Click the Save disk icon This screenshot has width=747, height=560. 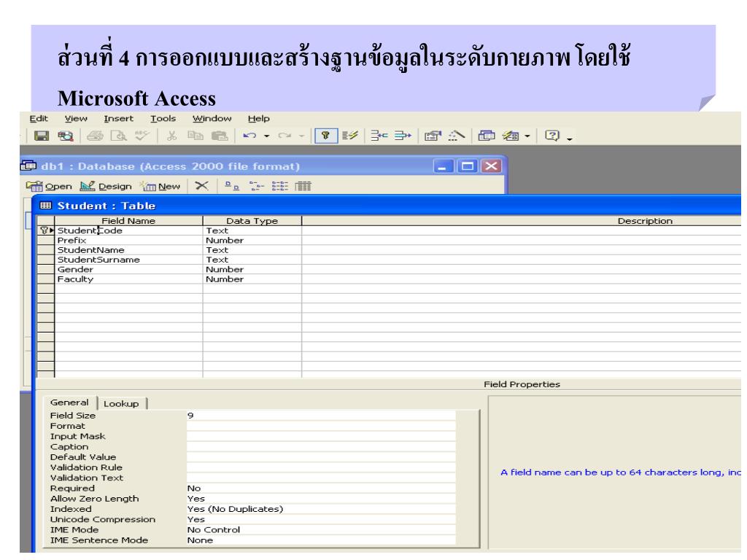click(x=42, y=136)
